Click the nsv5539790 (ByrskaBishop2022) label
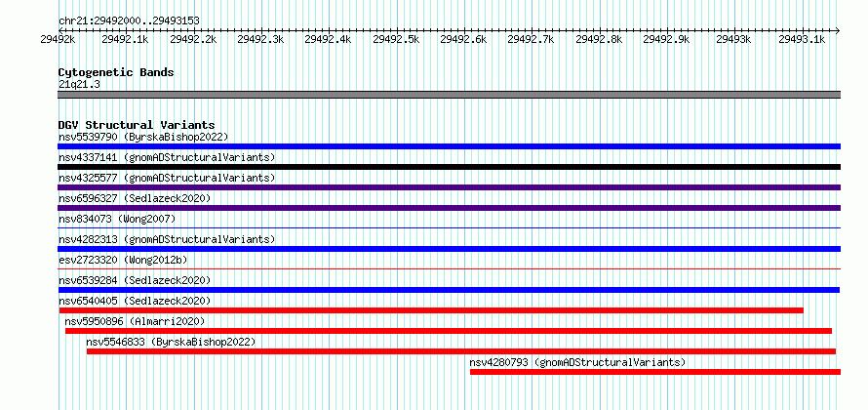Image resolution: width=868 pixels, height=410 pixels. click(143, 137)
